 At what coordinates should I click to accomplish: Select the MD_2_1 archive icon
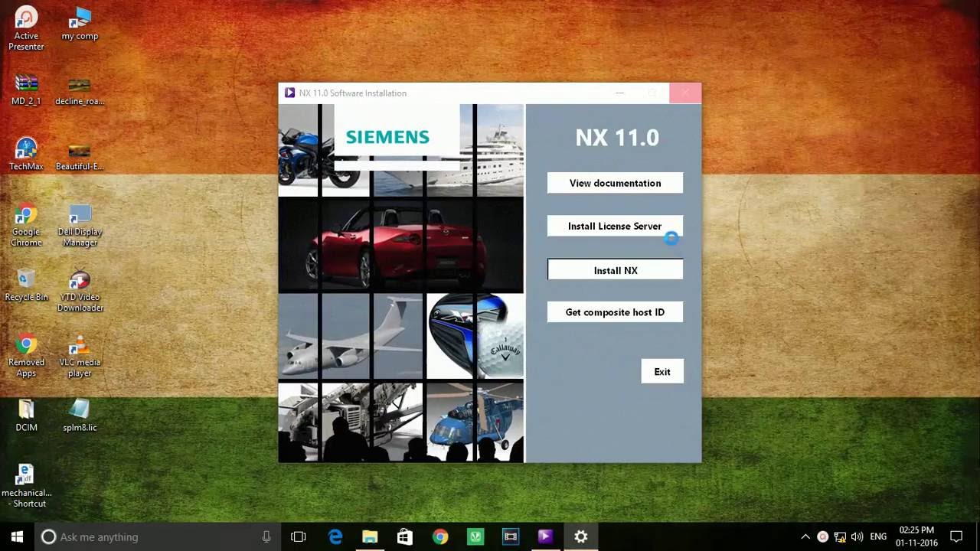click(26, 90)
